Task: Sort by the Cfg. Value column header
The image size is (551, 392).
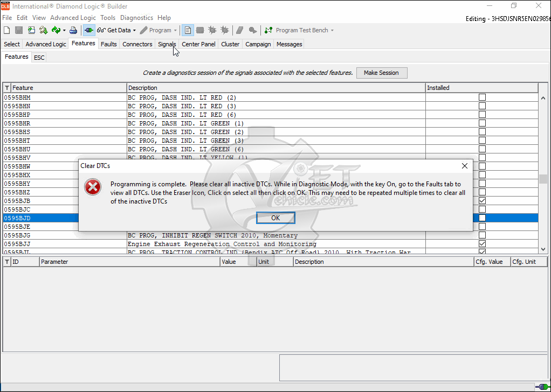Action: coord(492,262)
